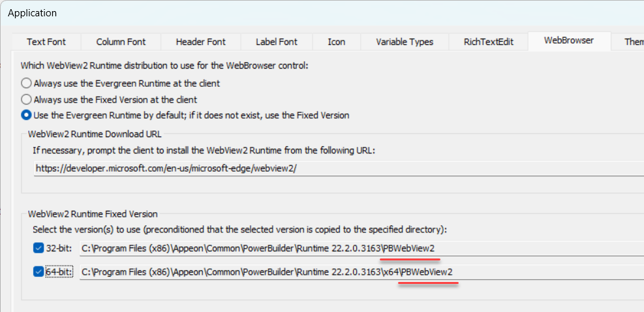Open the Icon tab
644x312 pixels.
click(337, 42)
